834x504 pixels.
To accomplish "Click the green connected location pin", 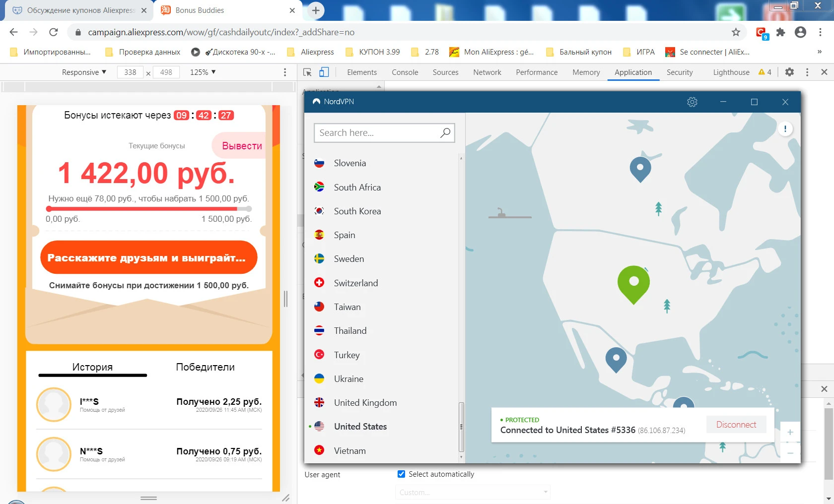I will pyautogui.click(x=633, y=284).
